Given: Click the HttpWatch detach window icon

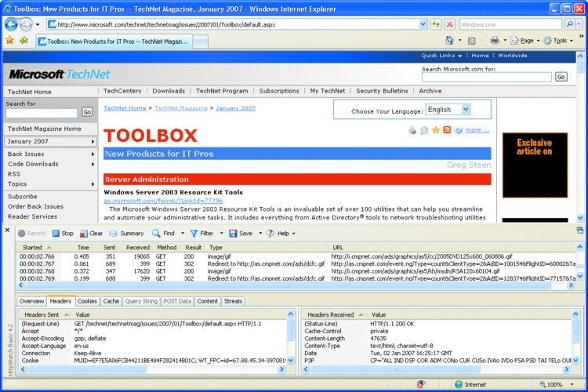Looking at the screenshot, I should click(580, 230).
